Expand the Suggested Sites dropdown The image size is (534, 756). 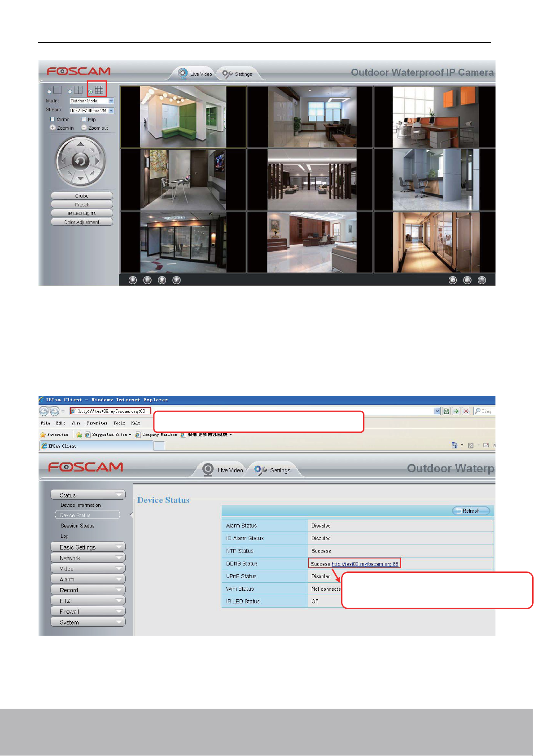[x=130, y=435]
